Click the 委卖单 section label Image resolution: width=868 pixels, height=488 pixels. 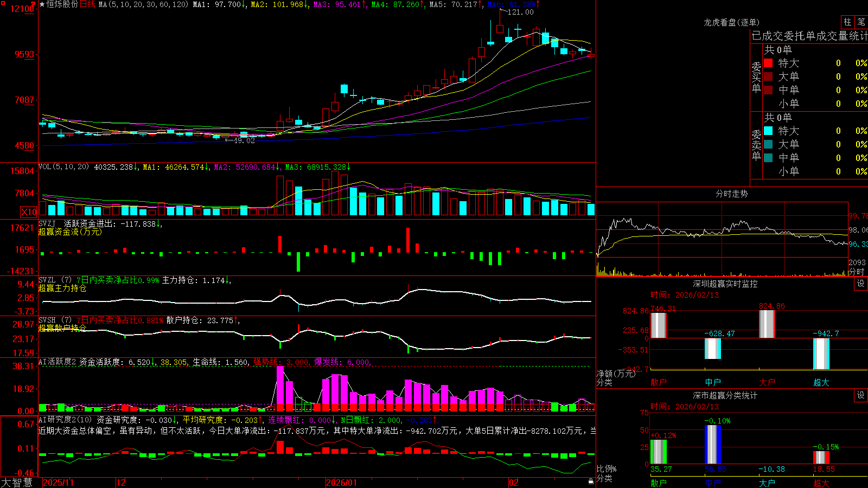[x=756, y=145]
